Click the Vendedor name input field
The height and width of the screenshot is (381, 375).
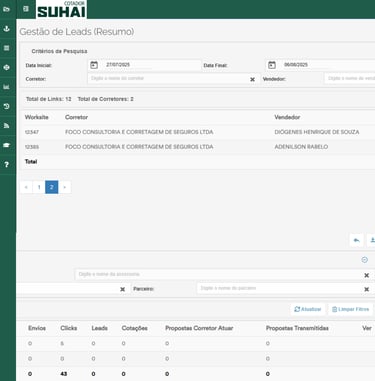[x=350, y=79]
